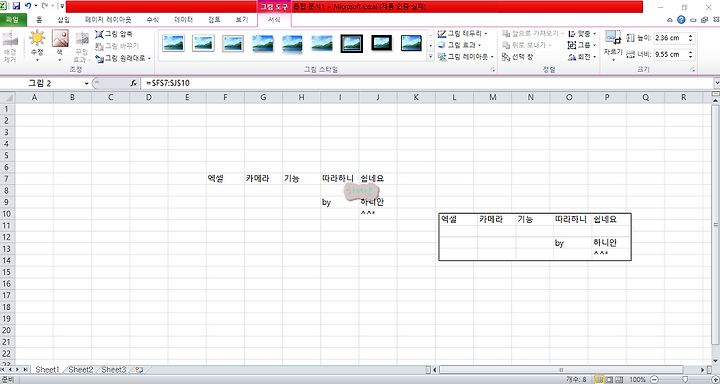Click the Select All corner button
The height and width of the screenshot is (384, 720).
(7, 97)
